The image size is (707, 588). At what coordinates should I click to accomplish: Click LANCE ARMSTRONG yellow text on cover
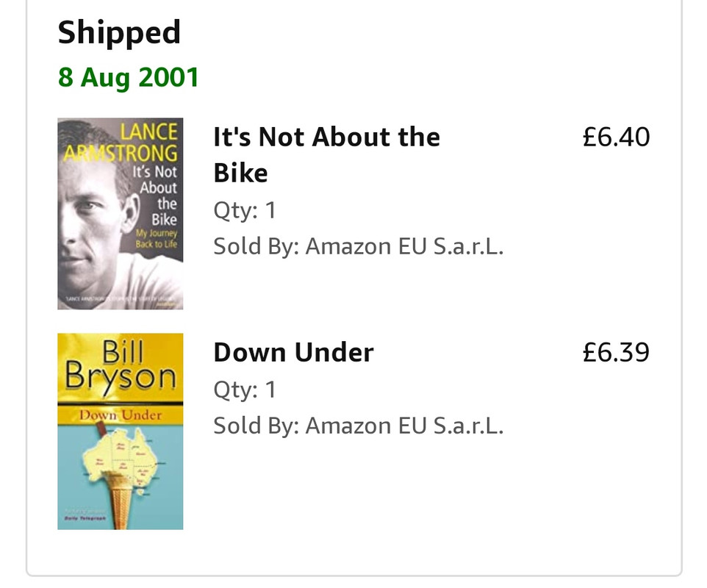coord(140,143)
